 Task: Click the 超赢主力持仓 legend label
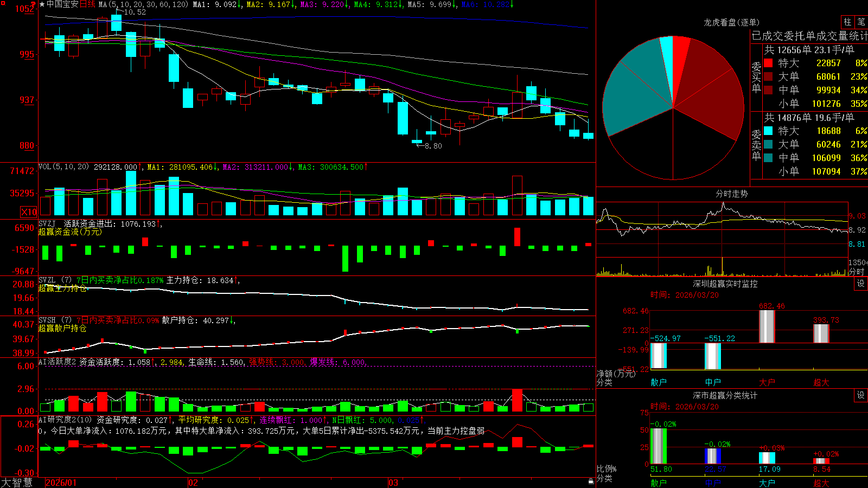(x=62, y=288)
